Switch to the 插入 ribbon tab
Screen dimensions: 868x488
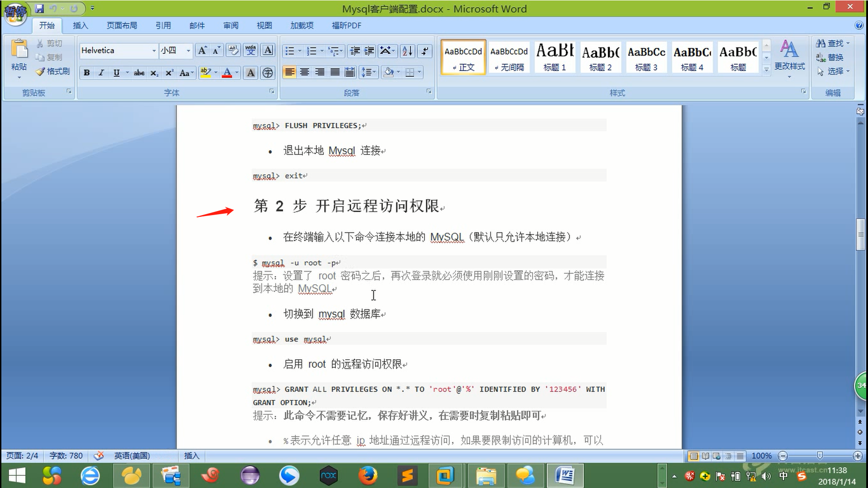pyautogui.click(x=80, y=25)
